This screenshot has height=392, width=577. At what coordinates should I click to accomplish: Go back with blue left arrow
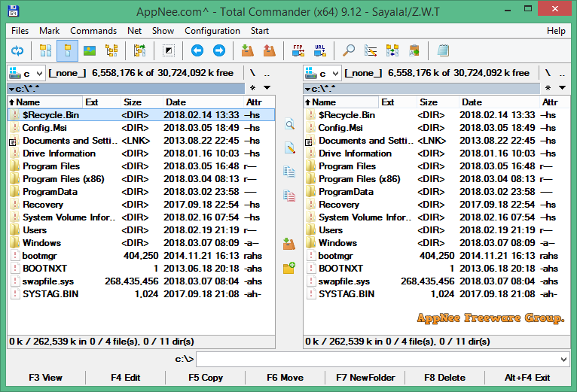coord(197,50)
